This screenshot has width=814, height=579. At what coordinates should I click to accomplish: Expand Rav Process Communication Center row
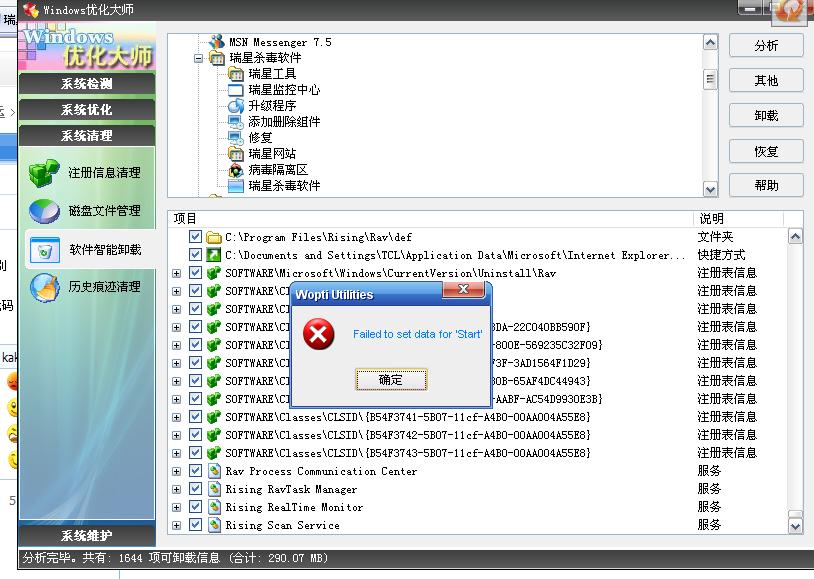tap(177, 472)
